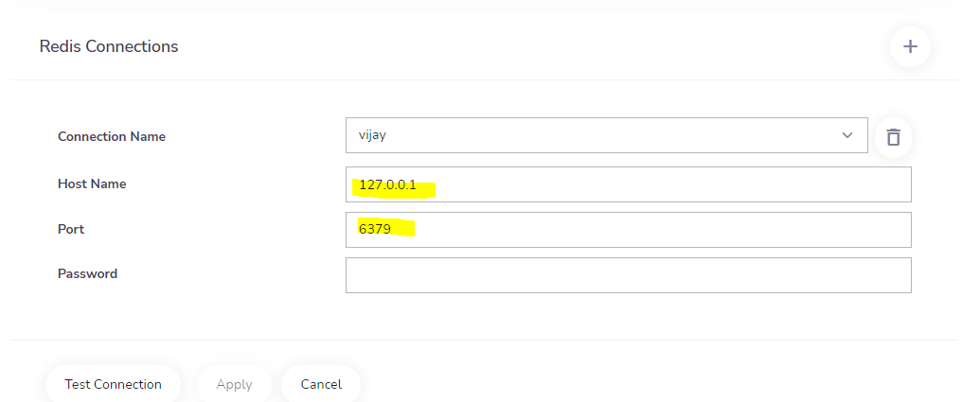
Task: Focus the Host Name input field
Action: tap(628, 184)
